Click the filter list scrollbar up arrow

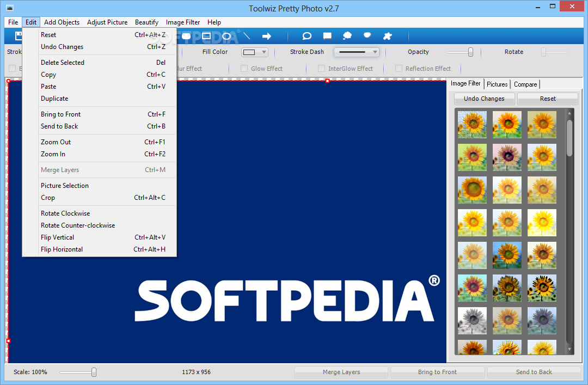(x=569, y=113)
